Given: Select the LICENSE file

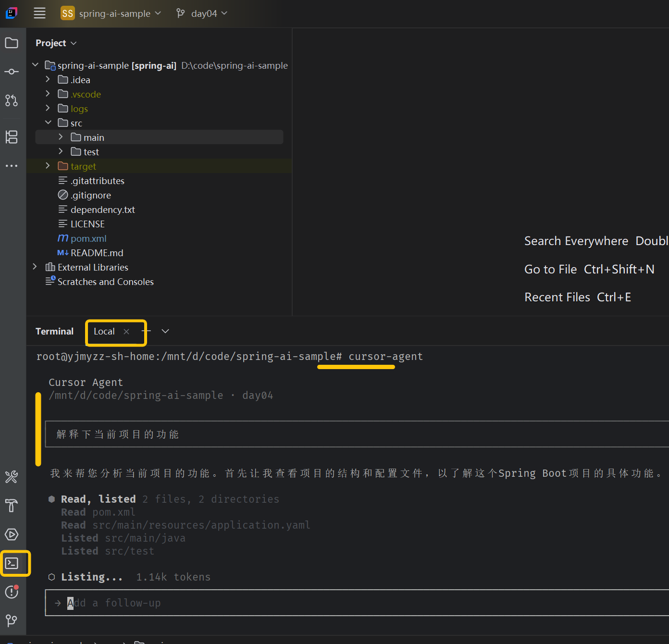Looking at the screenshot, I should [87, 224].
